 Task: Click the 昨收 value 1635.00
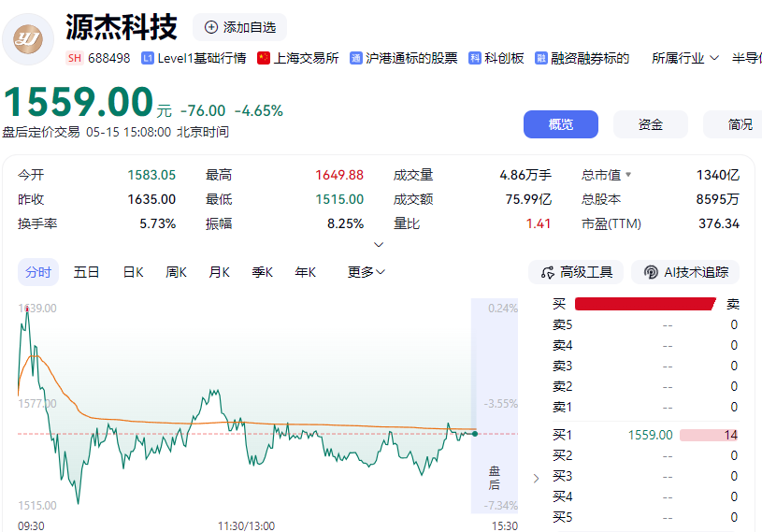pos(151,199)
